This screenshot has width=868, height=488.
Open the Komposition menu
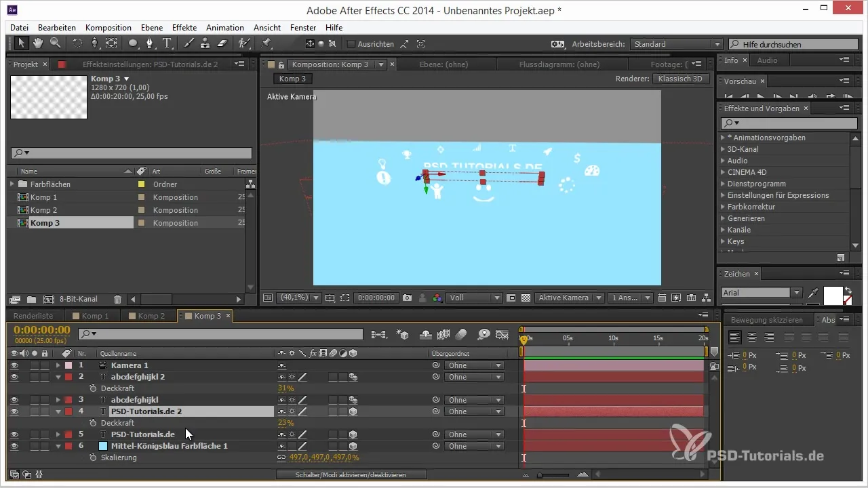[108, 28]
